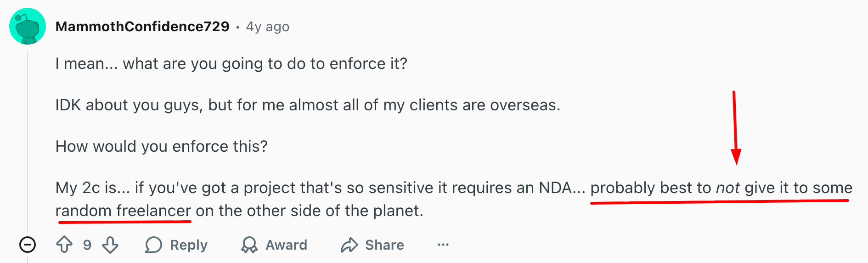This screenshot has width=868, height=263.
Task: Click the "what are you going to do" sentence
Action: coord(231,63)
